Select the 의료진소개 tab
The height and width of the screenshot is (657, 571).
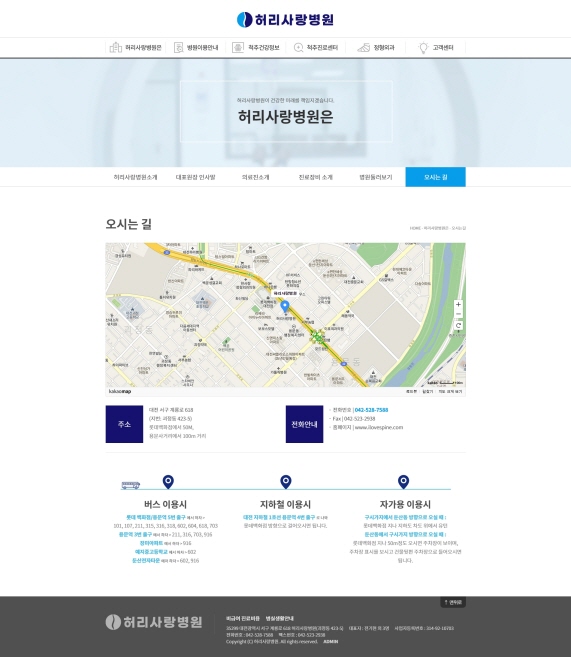tap(256, 177)
